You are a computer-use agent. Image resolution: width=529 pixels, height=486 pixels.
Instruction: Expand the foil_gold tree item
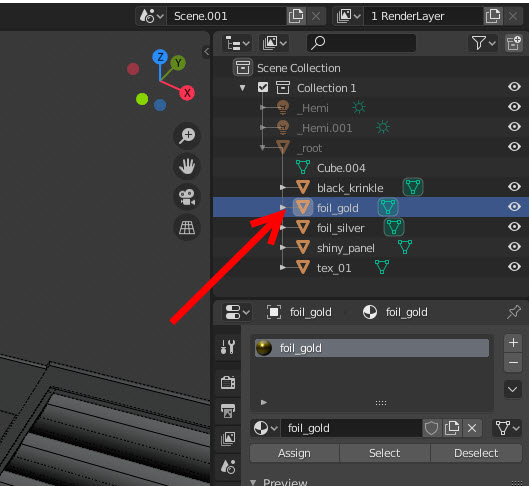(x=283, y=207)
